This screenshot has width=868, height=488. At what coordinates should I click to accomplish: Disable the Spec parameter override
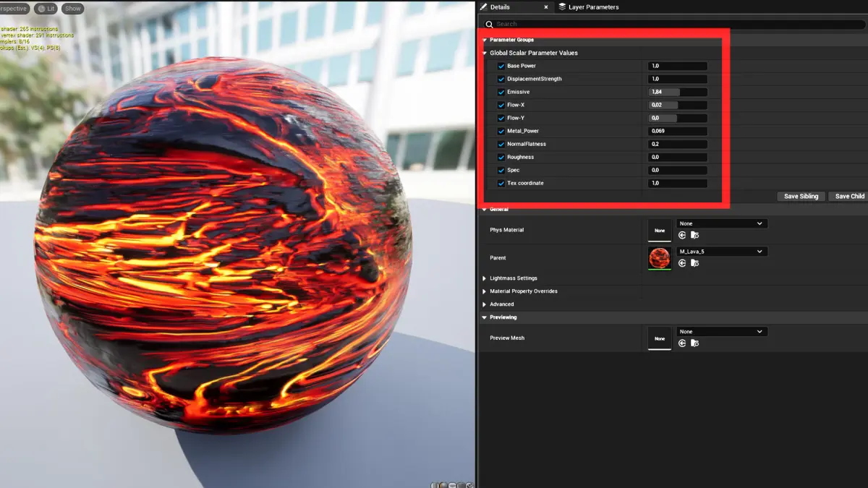tap(501, 170)
